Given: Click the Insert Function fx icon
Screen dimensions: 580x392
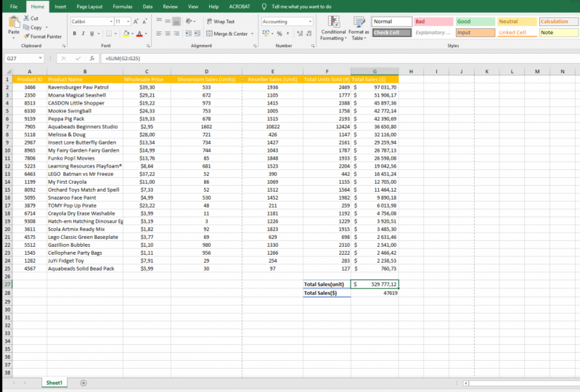Looking at the screenshot, I should (x=92, y=58).
